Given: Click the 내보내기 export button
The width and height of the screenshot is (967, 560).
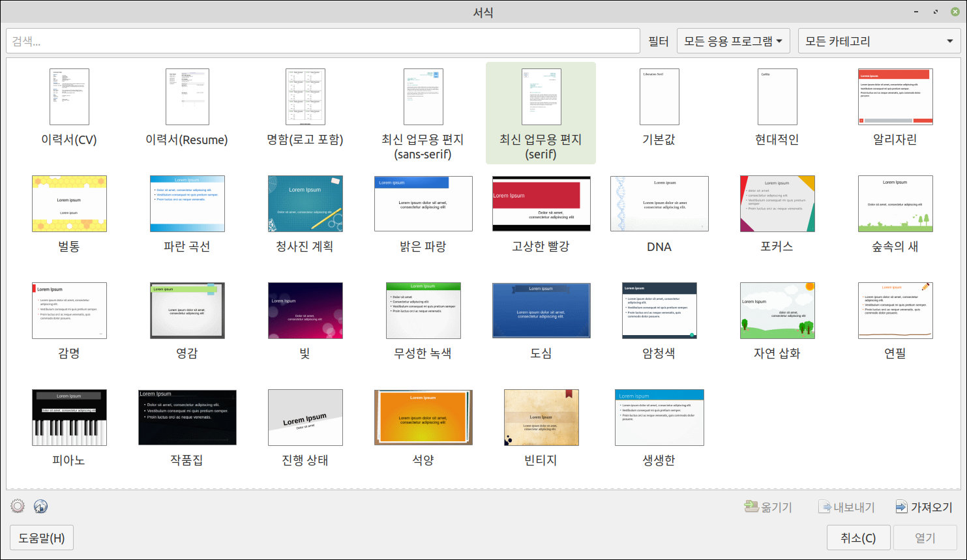Looking at the screenshot, I should (846, 507).
